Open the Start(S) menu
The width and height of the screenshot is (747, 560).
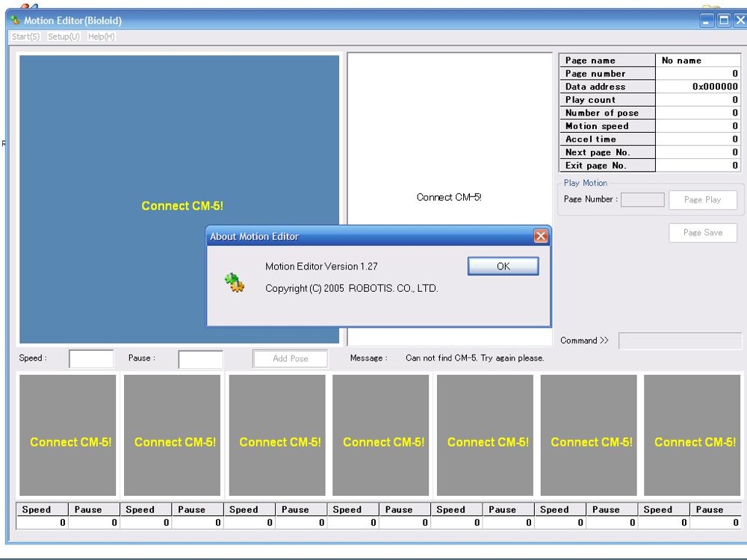25,37
